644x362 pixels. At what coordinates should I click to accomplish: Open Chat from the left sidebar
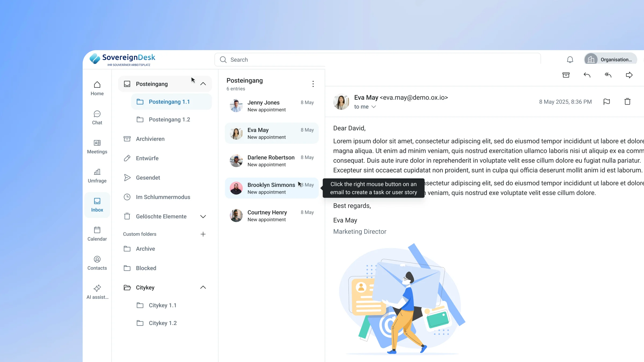pos(97,117)
